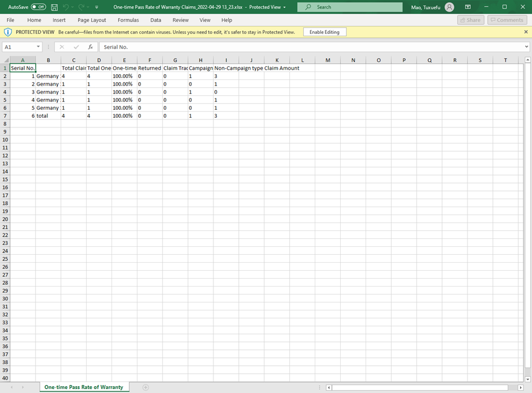Open the Customize Quick Access Toolbar dropdown
532x393 pixels.
(97, 7)
